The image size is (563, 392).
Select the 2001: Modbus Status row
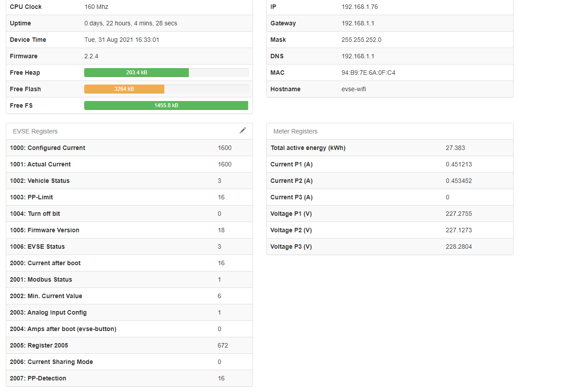[129, 279]
